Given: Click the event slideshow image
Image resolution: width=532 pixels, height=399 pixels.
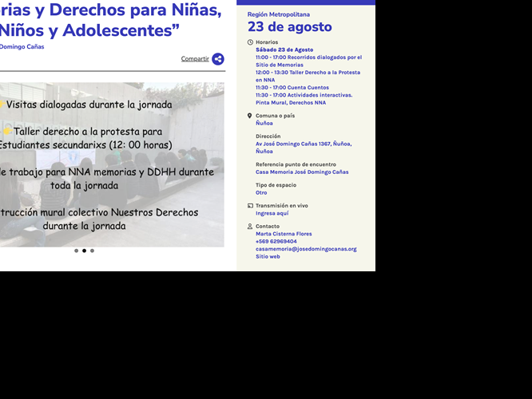Looking at the screenshot, I should tap(112, 164).
